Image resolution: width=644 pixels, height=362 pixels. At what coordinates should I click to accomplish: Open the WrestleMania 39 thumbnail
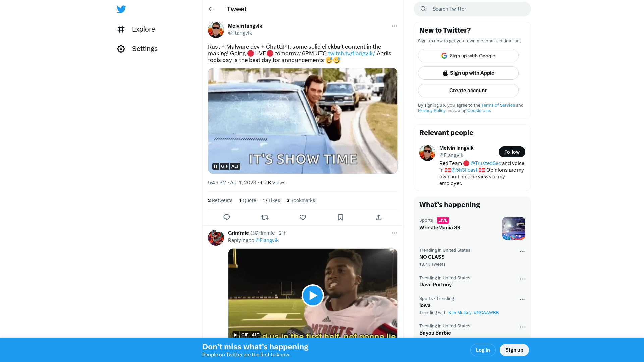pos(514,228)
